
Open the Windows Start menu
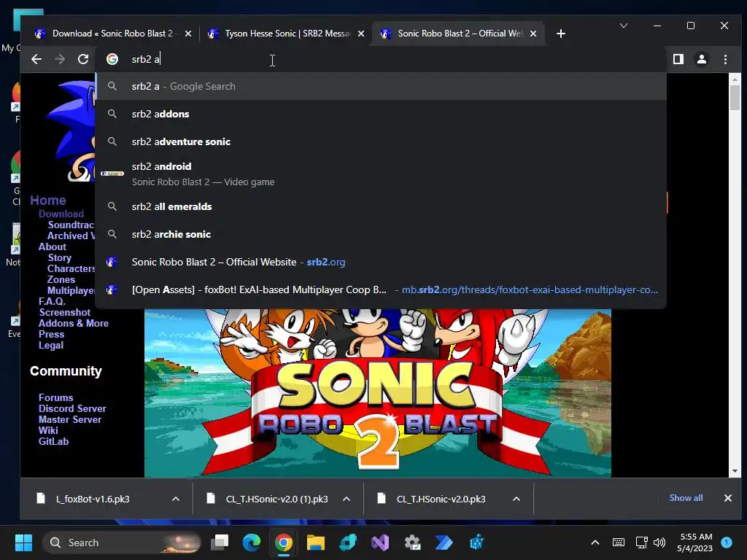pos(23,542)
